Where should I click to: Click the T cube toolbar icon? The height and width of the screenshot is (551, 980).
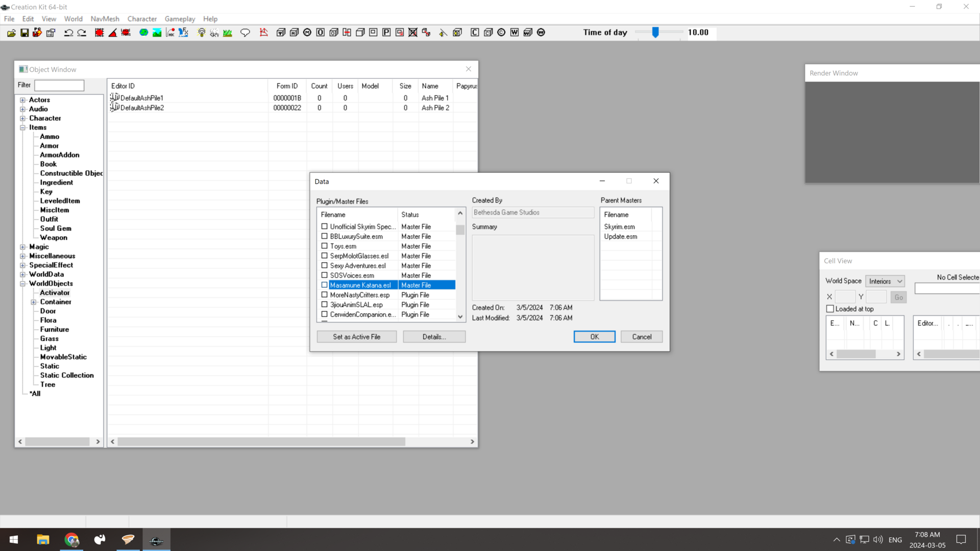click(x=281, y=33)
